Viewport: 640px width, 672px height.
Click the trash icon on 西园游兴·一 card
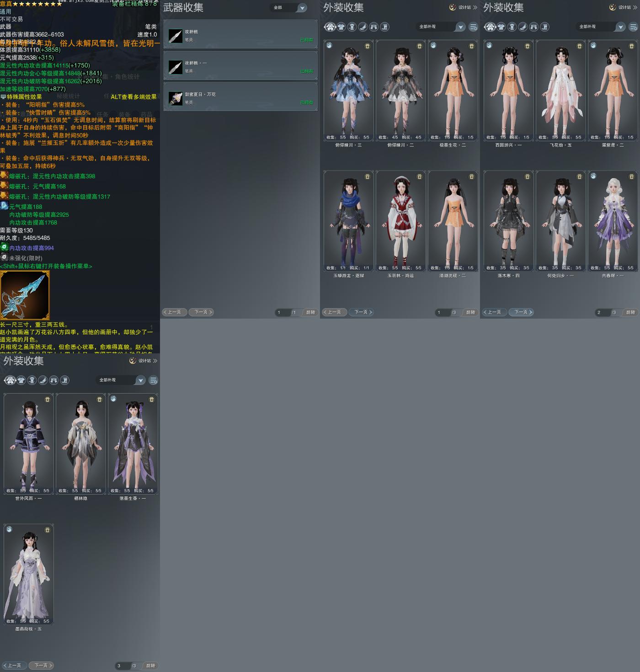pyautogui.click(x=528, y=46)
